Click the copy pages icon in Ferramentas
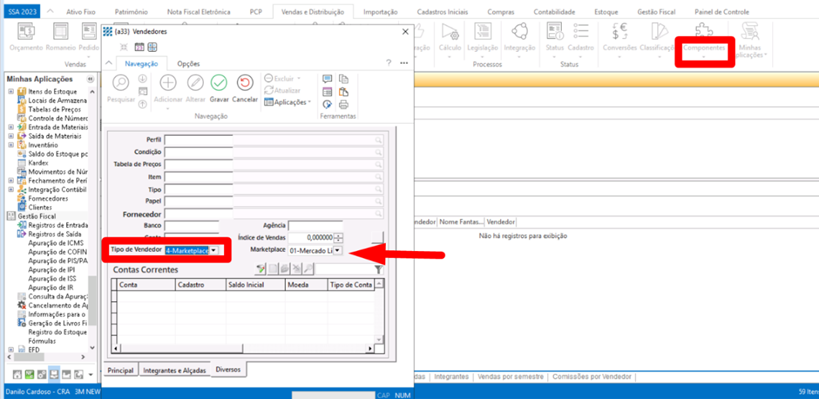Viewport: 819px width, 399px height. point(343,79)
